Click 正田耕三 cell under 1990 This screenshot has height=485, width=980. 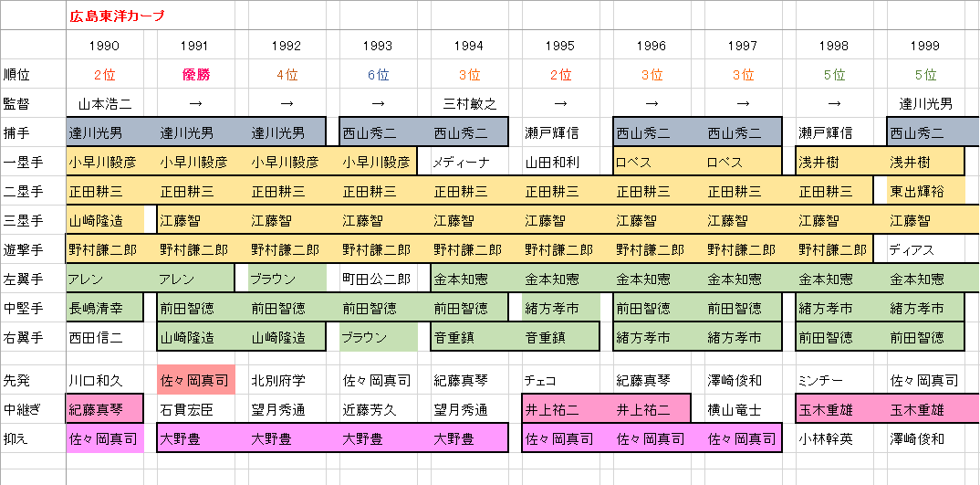click(x=104, y=192)
